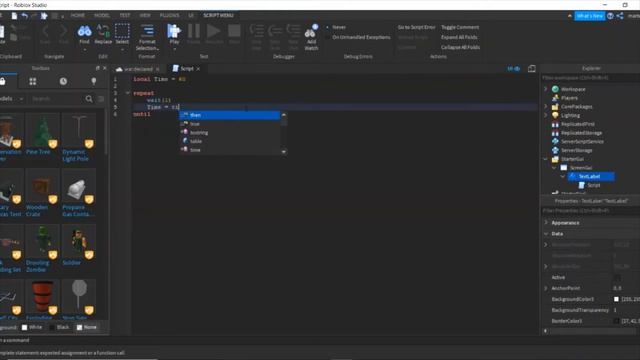
Task: Click the Share icon in title ribbon
Action: pos(620,16)
